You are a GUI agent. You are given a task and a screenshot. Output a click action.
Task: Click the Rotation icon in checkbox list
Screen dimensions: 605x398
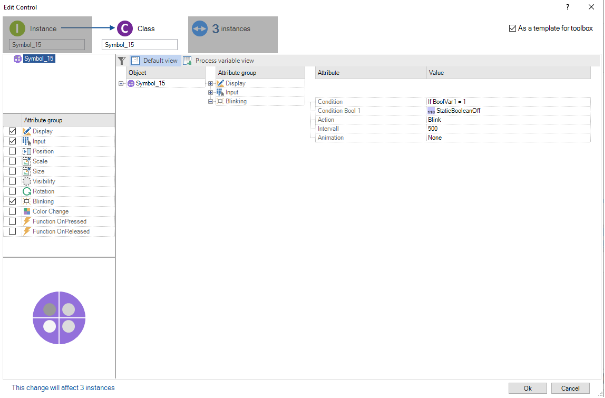pyautogui.click(x=27, y=191)
